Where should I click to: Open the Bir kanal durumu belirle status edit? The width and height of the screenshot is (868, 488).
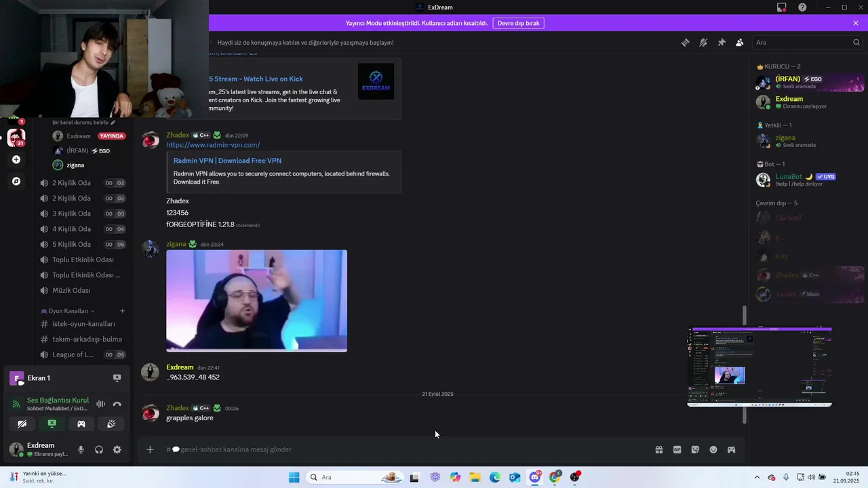click(84, 123)
